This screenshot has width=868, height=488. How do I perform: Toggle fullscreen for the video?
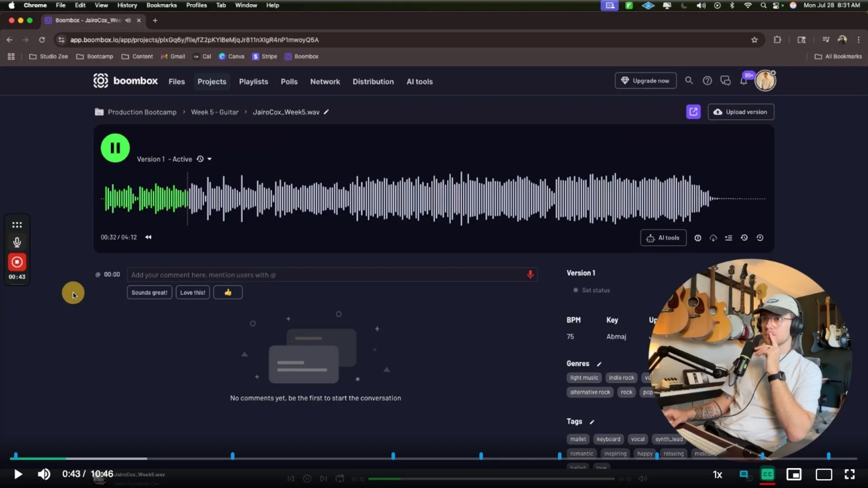coord(849,474)
